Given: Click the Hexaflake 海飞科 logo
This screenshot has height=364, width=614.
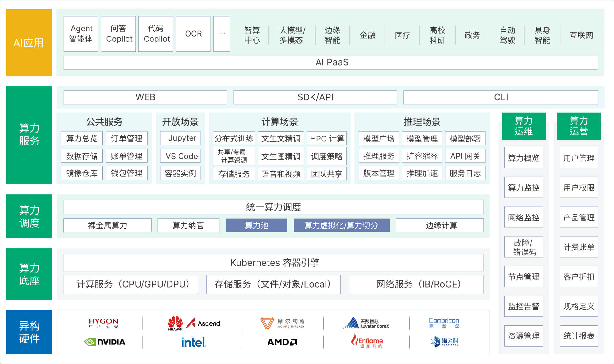Looking at the screenshot, I should 445,342.
